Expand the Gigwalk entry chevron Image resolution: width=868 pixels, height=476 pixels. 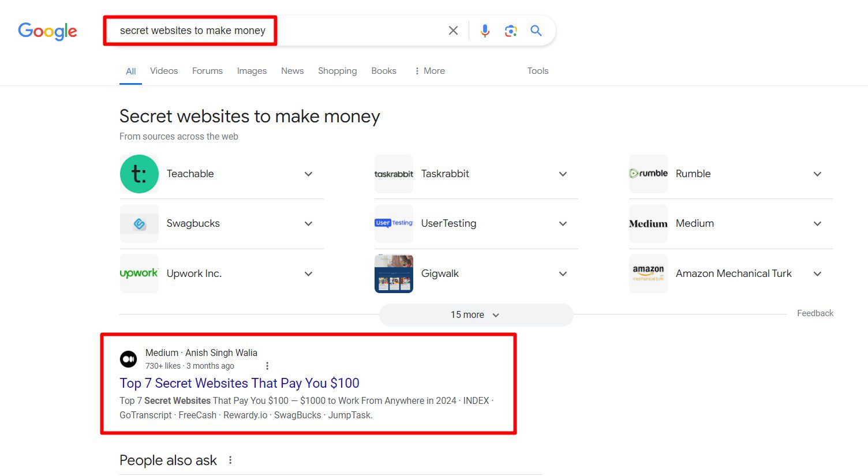pos(563,273)
